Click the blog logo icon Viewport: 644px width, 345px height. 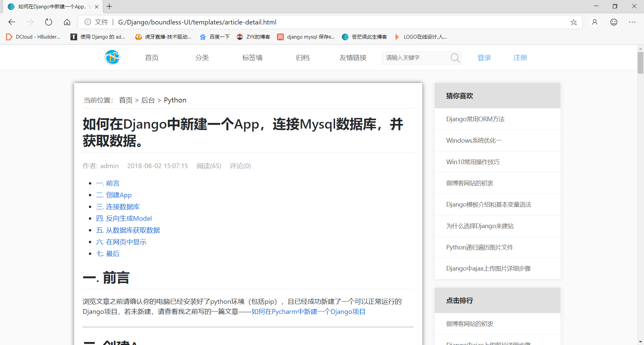pyautogui.click(x=112, y=57)
